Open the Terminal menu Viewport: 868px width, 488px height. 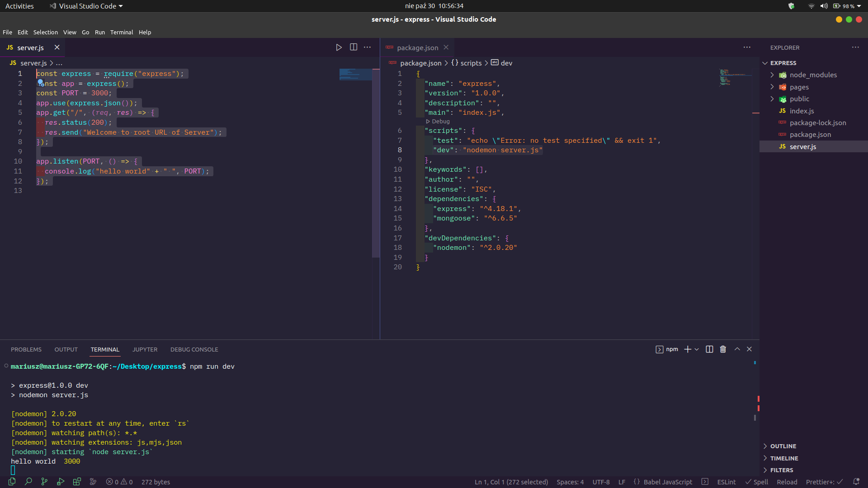coord(122,32)
